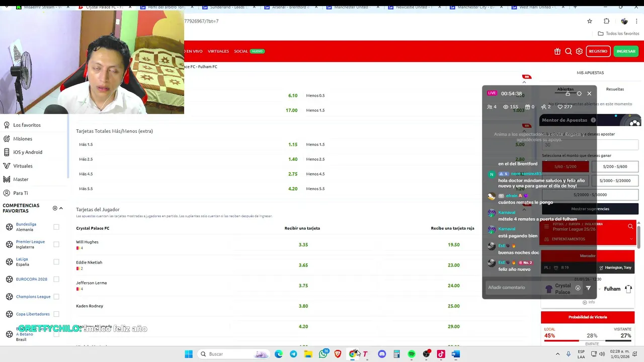Pick Jefferson Lerma red card odds 24.00
This screenshot has width=644, height=362.
(453, 286)
